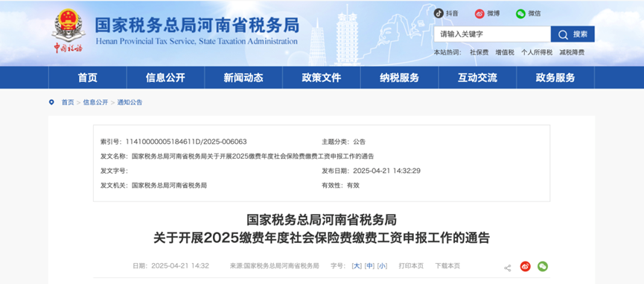Click hot keyword 个人所得税
This screenshot has width=644, height=284.
[x=537, y=53]
